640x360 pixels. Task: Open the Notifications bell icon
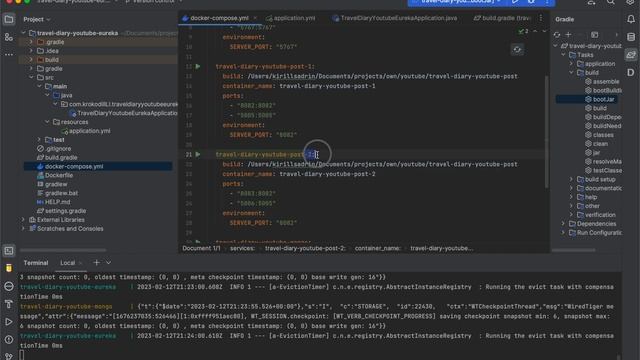point(631,19)
